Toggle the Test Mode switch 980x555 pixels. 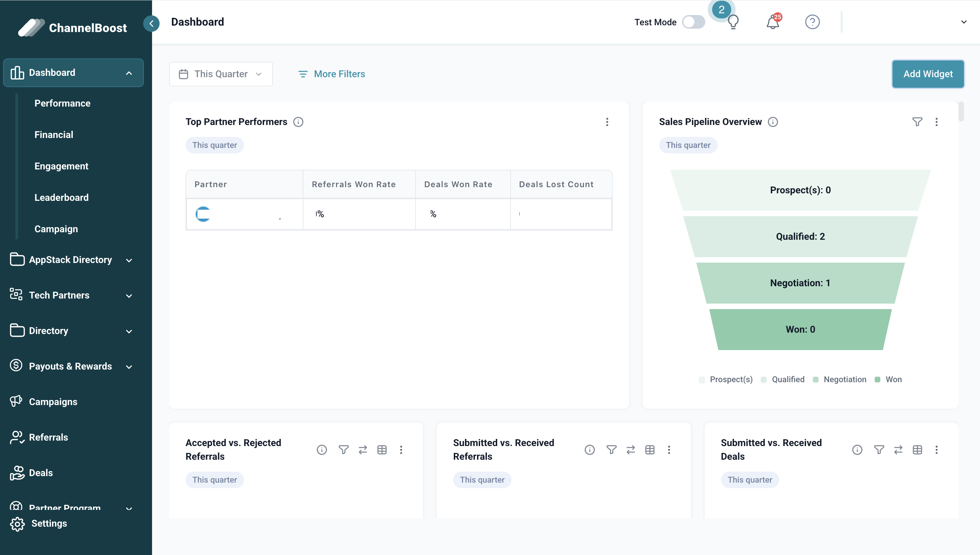(x=693, y=22)
